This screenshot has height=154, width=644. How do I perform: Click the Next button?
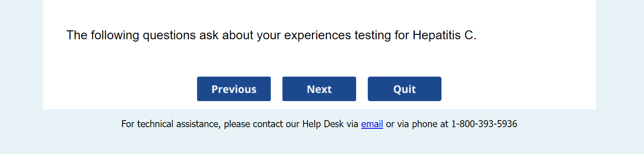pos(319,89)
